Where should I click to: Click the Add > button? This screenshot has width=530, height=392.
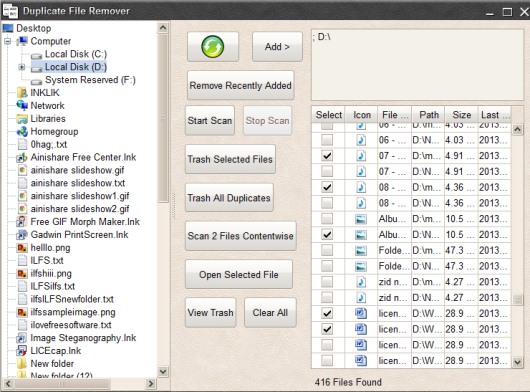pos(277,47)
